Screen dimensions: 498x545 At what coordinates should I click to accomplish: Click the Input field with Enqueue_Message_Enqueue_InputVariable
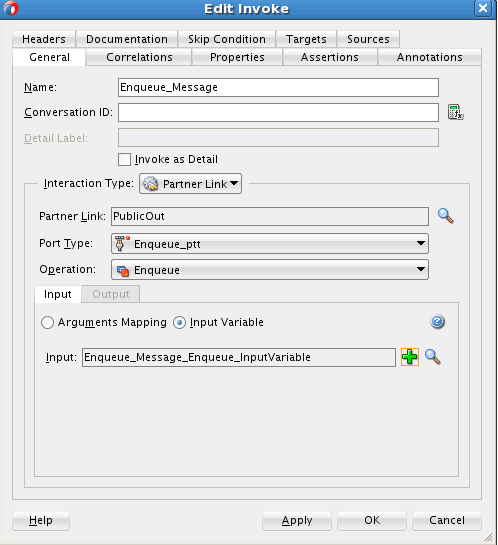(239, 357)
